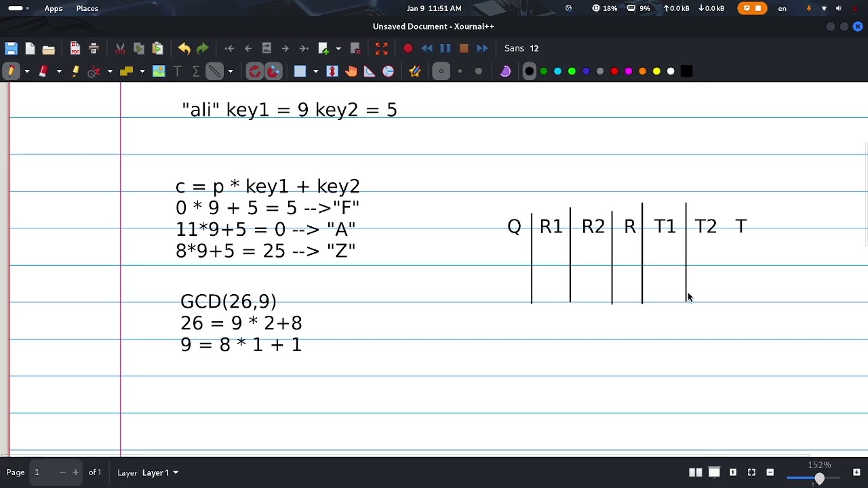The image size is (868, 488).
Task: Click the Copy icon
Action: pos(139,48)
